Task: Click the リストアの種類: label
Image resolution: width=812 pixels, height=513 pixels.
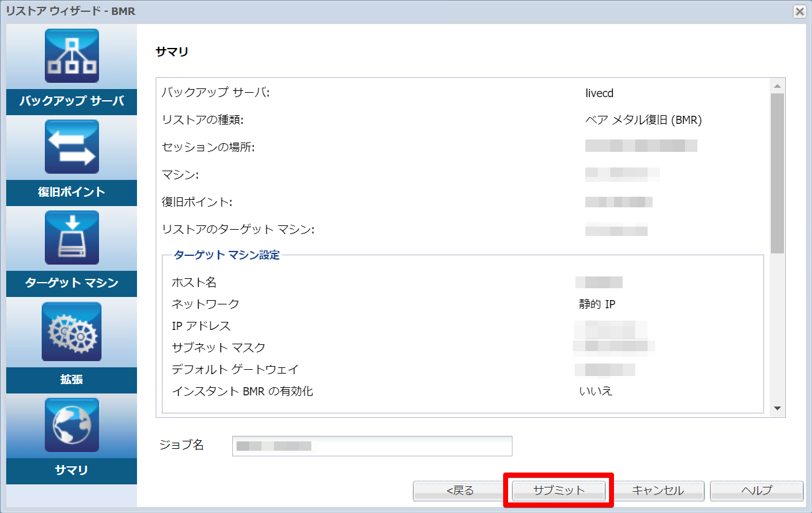Action: click(x=202, y=121)
